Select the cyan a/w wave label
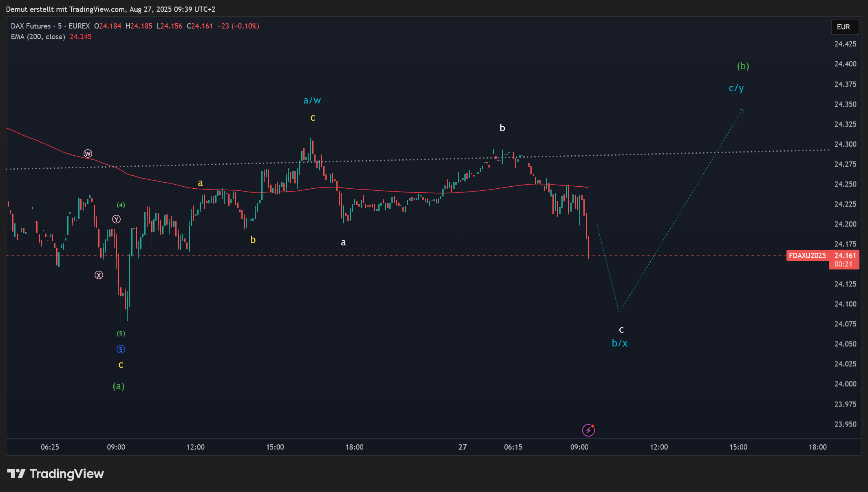Viewport: 868px width, 492px height. [312, 100]
